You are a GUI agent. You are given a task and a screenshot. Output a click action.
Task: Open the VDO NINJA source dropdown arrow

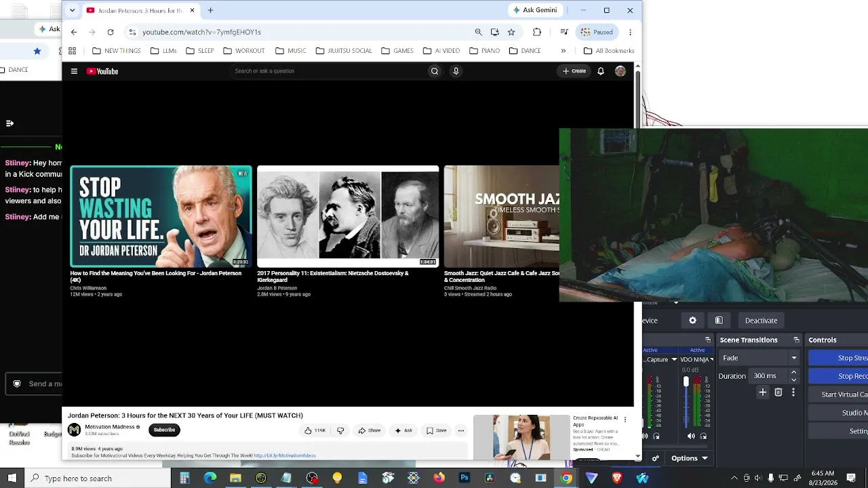click(711, 359)
